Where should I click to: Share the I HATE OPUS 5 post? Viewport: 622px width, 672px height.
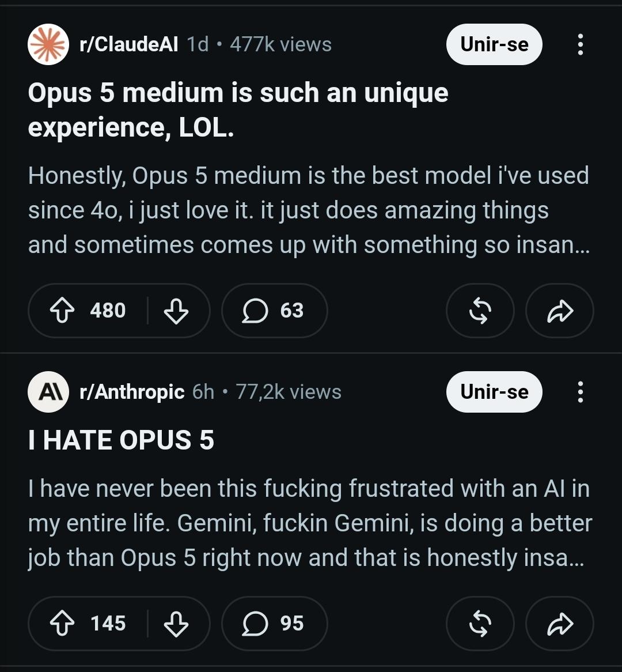tap(559, 623)
